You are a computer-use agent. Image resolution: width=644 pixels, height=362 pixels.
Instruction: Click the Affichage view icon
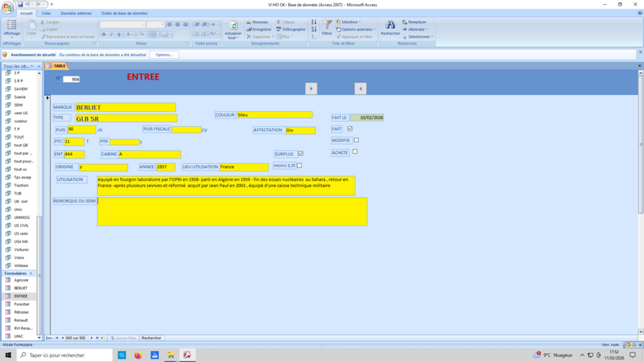tap(11, 27)
